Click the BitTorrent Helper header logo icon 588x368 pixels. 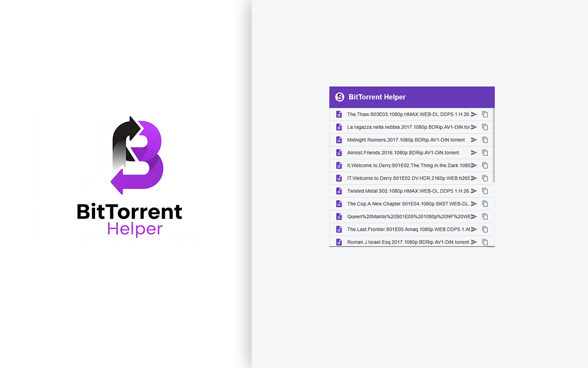(x=339, y=97)
